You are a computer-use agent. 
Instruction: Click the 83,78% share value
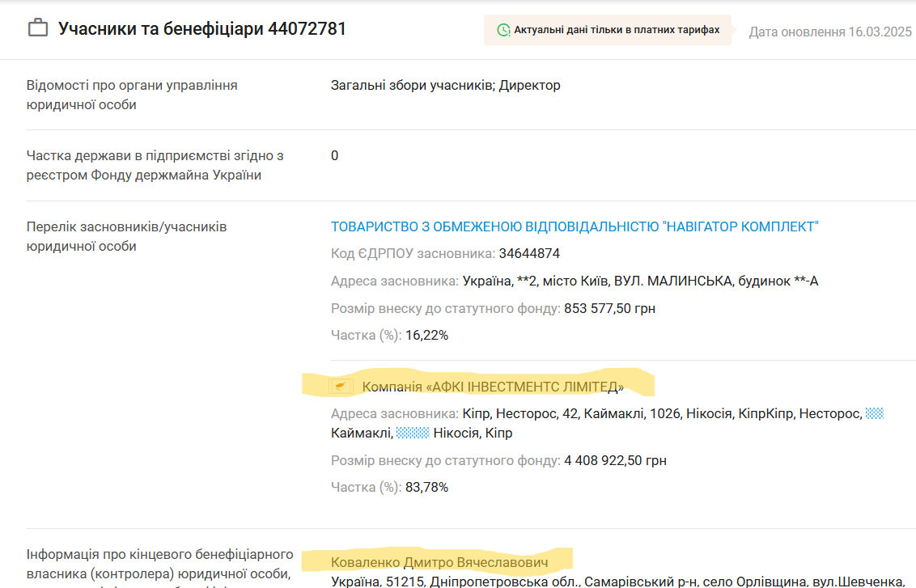[x=426, y=487]
